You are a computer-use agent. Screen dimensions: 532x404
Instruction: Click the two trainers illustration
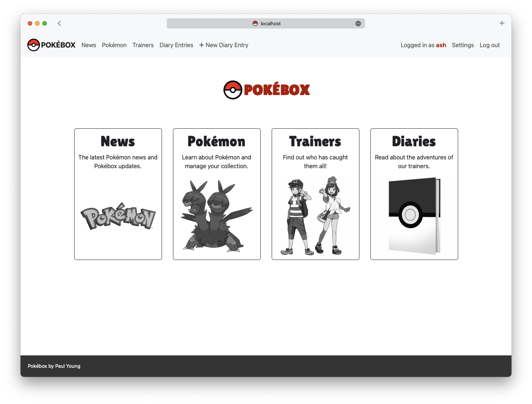click(x=316, y=216)
